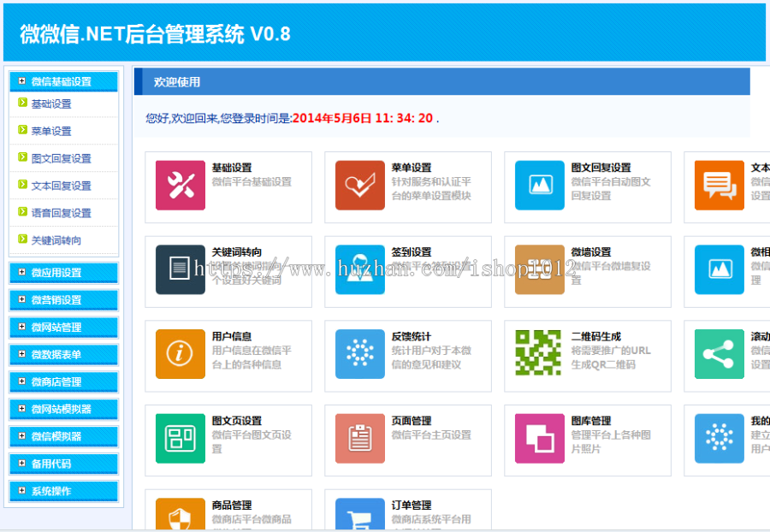The height and width of the screenshot is (532, 770).
Task: Click the 滚动 share-style icon
Action: (719, 353)
